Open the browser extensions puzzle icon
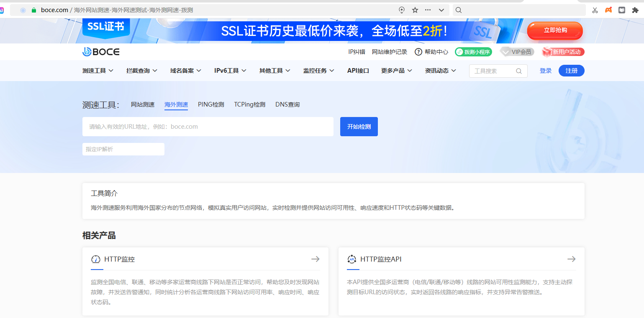644x318 pixels. 635,10
